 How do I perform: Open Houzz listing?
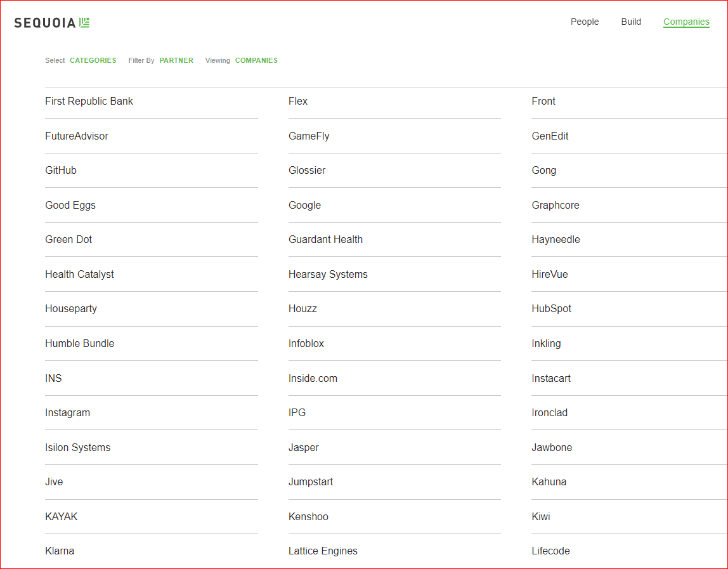(x=302, y=309)
